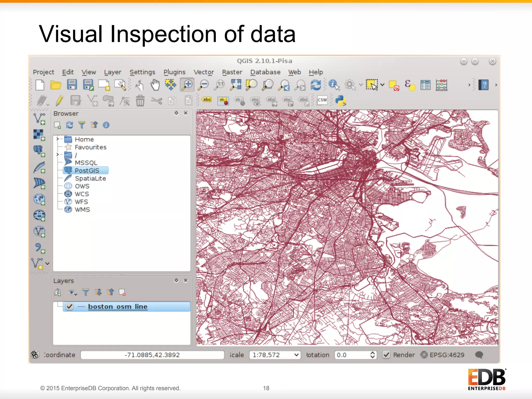Open layer visibility eye dropdown in Layers panel
532x399 pixels.
pos(73,293)
